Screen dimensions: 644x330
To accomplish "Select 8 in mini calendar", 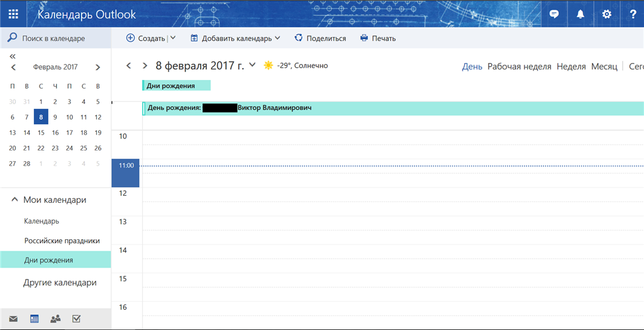I will 41,117.
